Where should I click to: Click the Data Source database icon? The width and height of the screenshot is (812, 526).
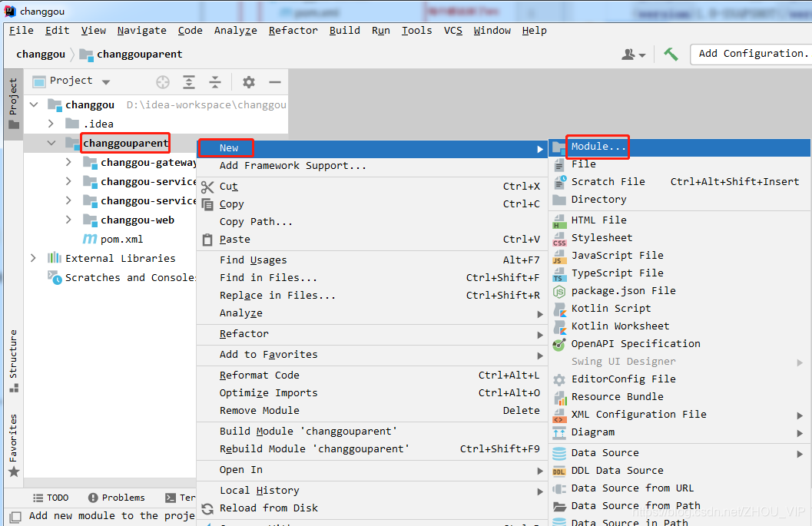click(559, 454)
